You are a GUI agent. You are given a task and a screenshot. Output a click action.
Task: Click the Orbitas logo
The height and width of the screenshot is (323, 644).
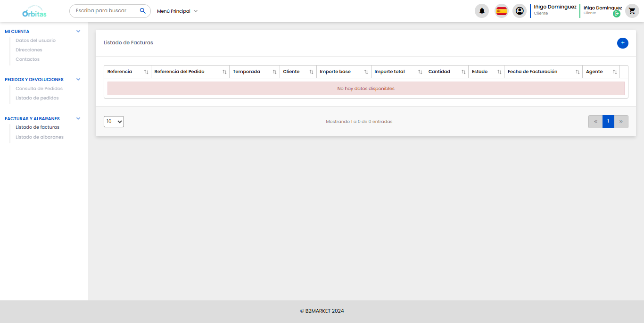point(34,11)
